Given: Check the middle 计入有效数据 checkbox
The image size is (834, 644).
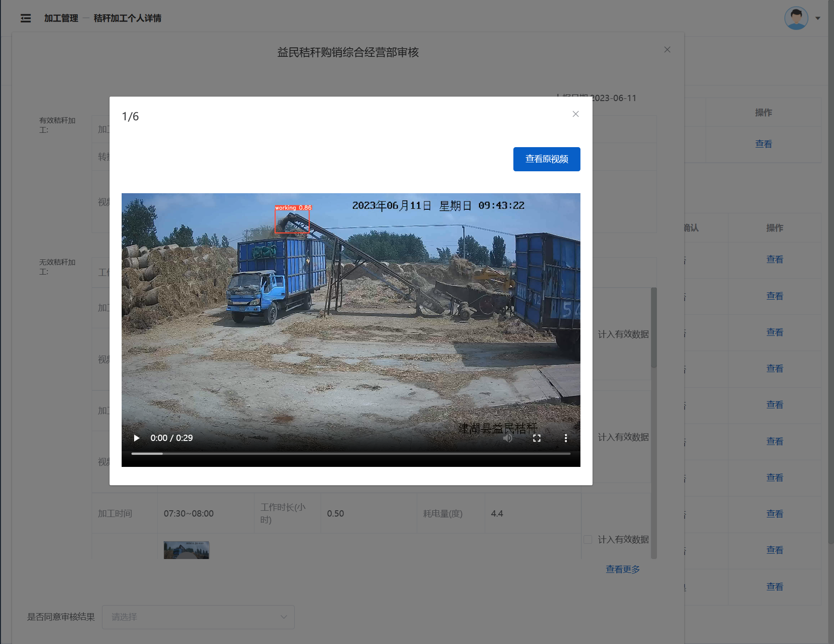Looking at the screenshot, I should [588, 437].
